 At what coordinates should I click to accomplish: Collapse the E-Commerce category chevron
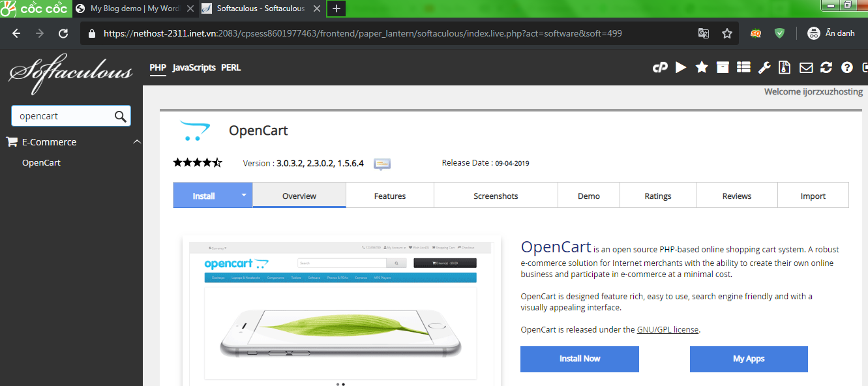pos(137,141)
